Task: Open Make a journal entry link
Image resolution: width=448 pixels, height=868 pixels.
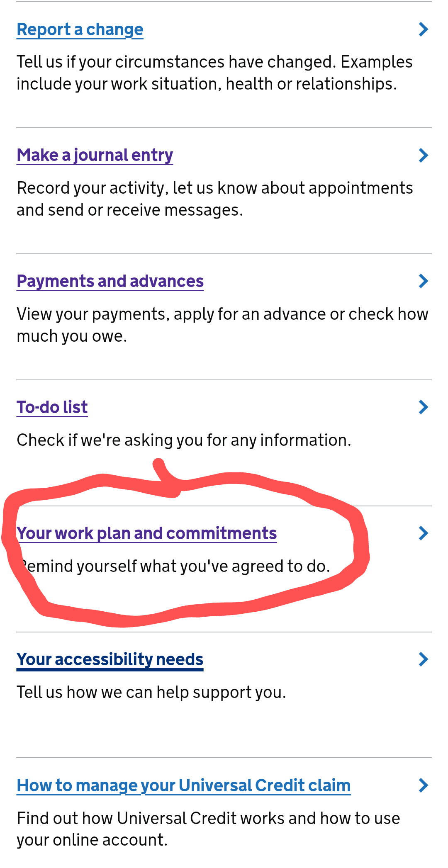Action: (95, 156)
